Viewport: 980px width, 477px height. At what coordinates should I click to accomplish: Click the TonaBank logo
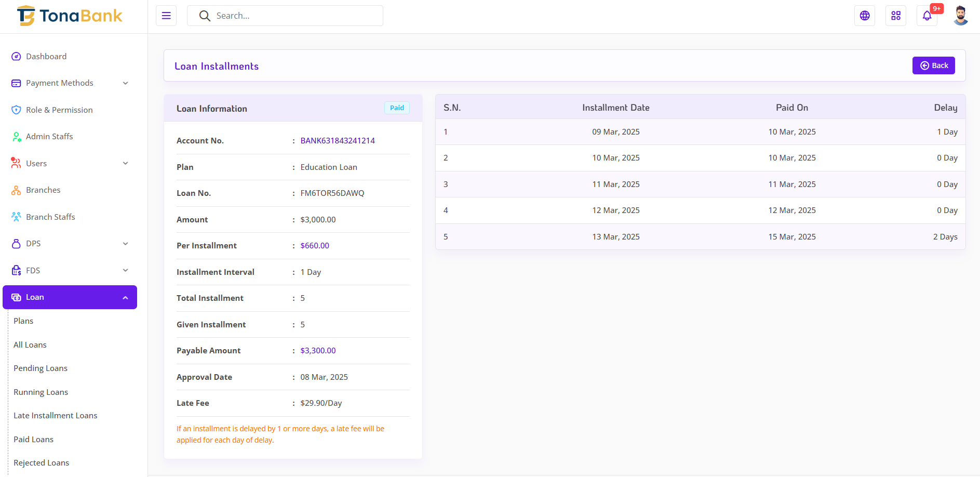70,16
